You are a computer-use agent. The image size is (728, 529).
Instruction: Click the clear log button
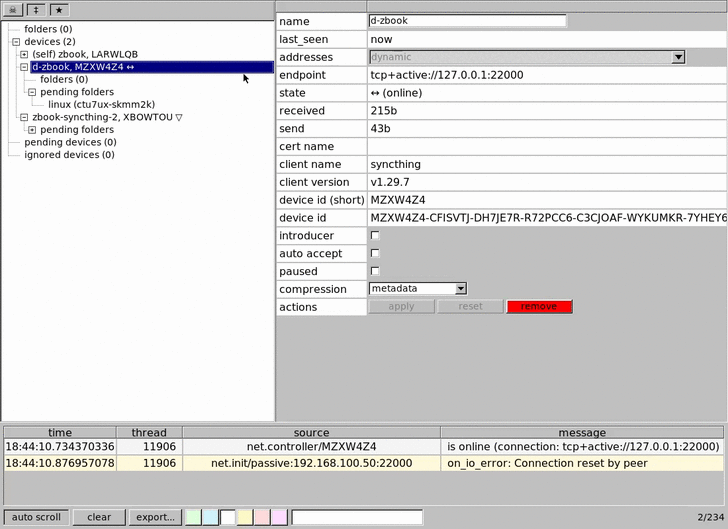click(x=99, y=517)
